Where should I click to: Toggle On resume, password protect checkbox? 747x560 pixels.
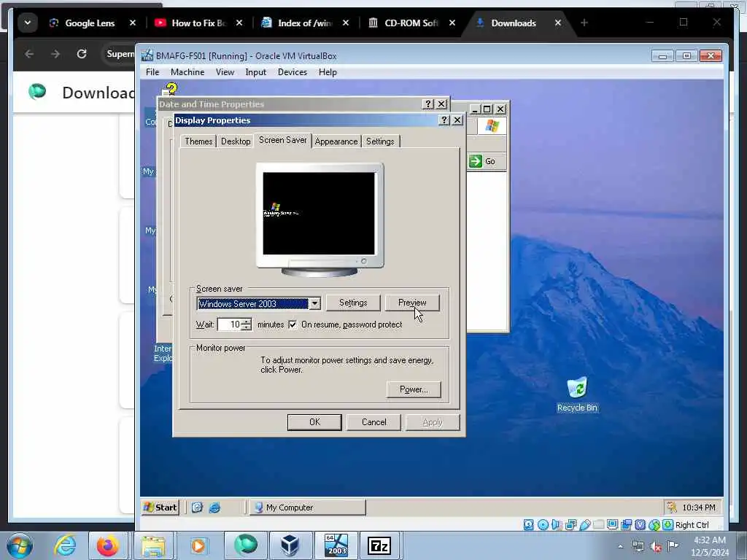293,324
